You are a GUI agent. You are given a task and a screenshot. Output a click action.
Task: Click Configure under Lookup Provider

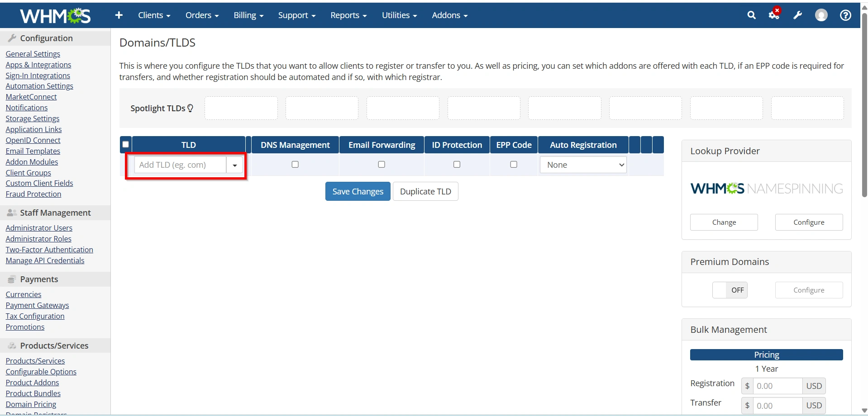tap(809, 222)
